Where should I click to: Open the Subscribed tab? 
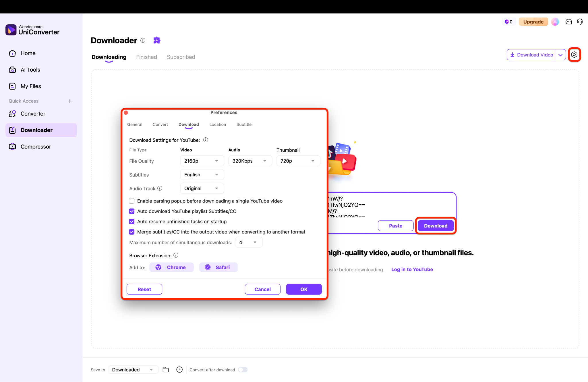click(181, 57)
